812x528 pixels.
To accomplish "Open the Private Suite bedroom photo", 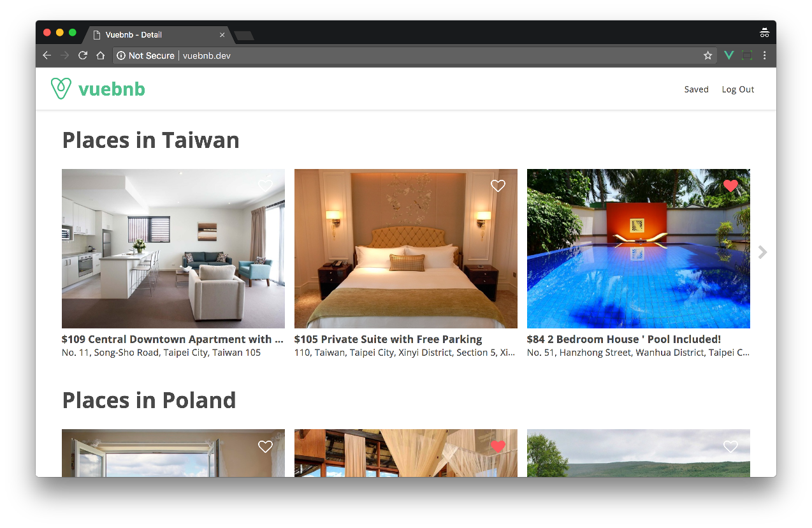I will [x=406, y=249].
